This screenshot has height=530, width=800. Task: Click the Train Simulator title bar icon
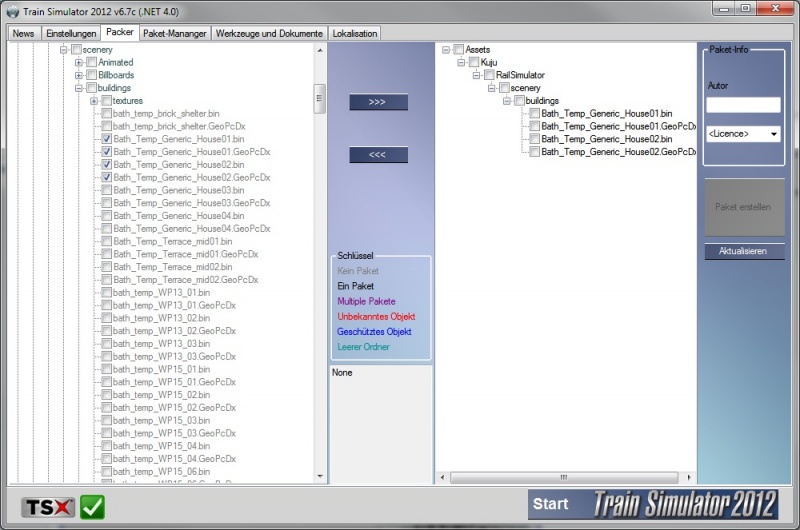(x=13, y=11)
